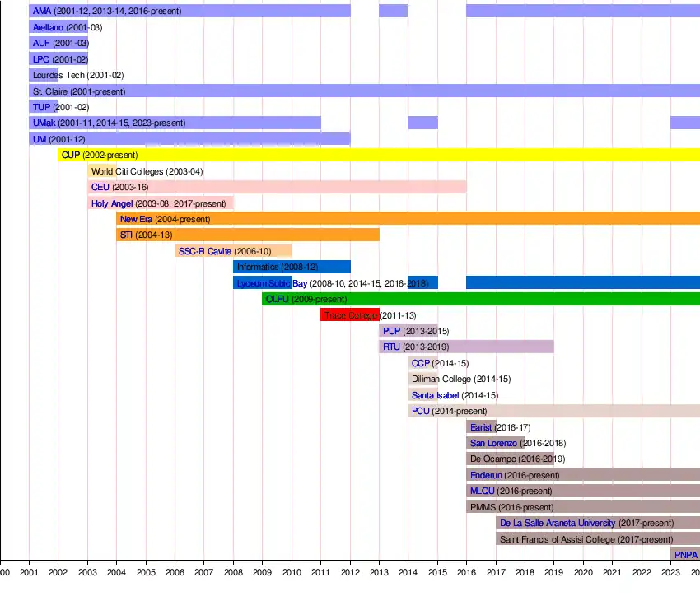
Task: Click the New Era link
Action: [136, 219]
